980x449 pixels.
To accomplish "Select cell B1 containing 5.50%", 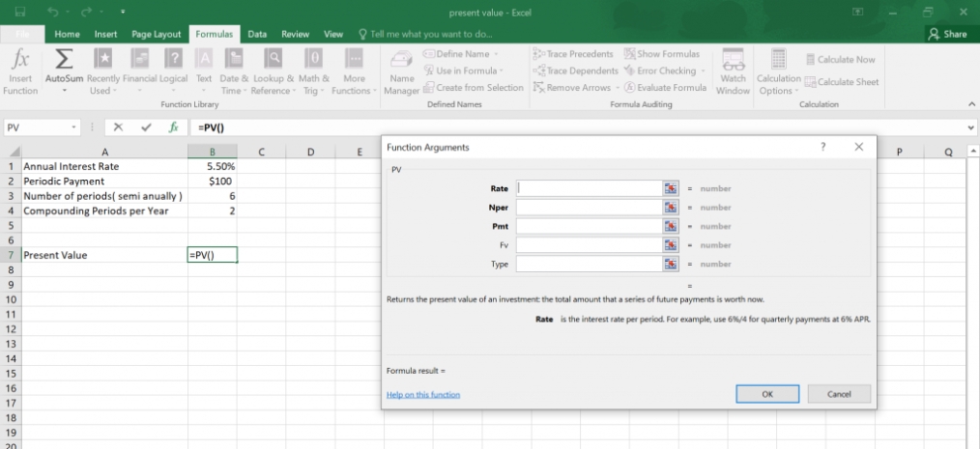I will click(x=213, y=167).
